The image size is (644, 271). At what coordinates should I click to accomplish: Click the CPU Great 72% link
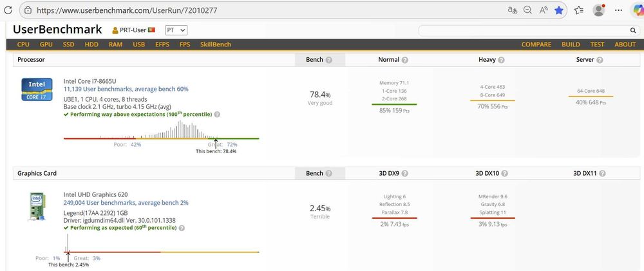[232, 145]
